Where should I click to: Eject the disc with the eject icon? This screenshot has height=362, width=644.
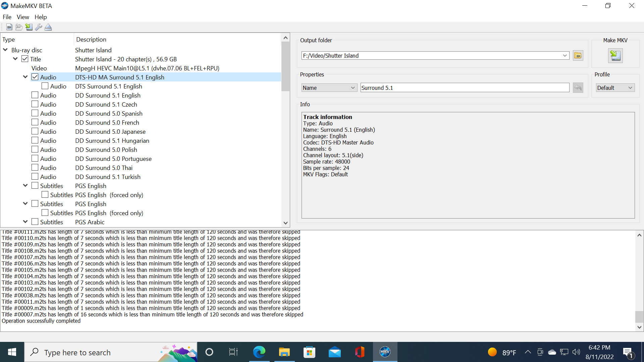[x=48, y=27]
